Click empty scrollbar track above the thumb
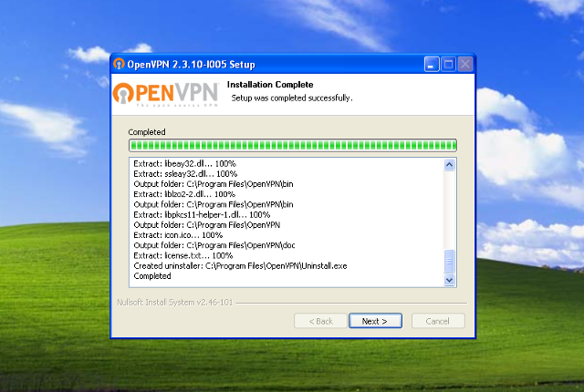 point(449,210)
